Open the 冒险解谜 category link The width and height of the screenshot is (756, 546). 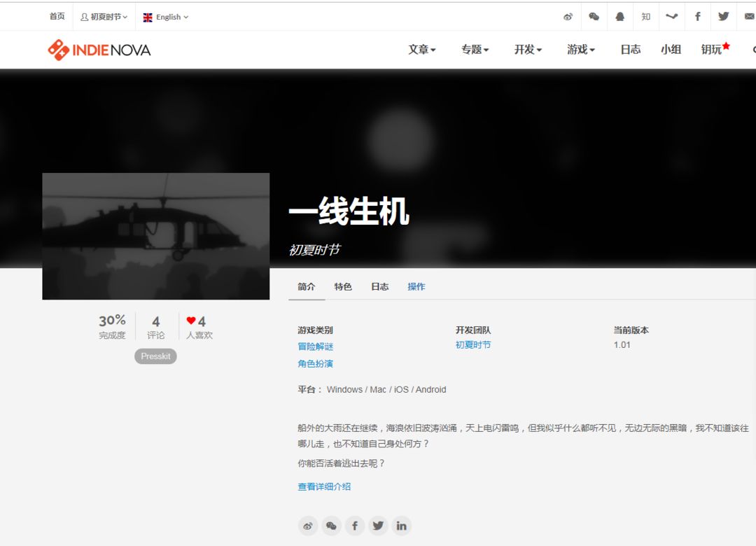(315, 346)
